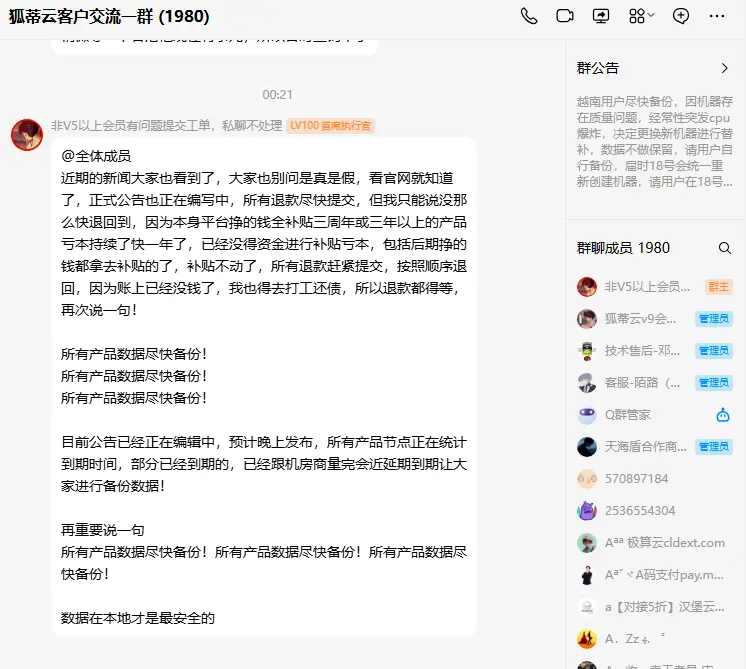Image resolution: width=746 pixels, height=669 pixels.
Task: Click the line 再重要说一句
Action: [102, 530]
